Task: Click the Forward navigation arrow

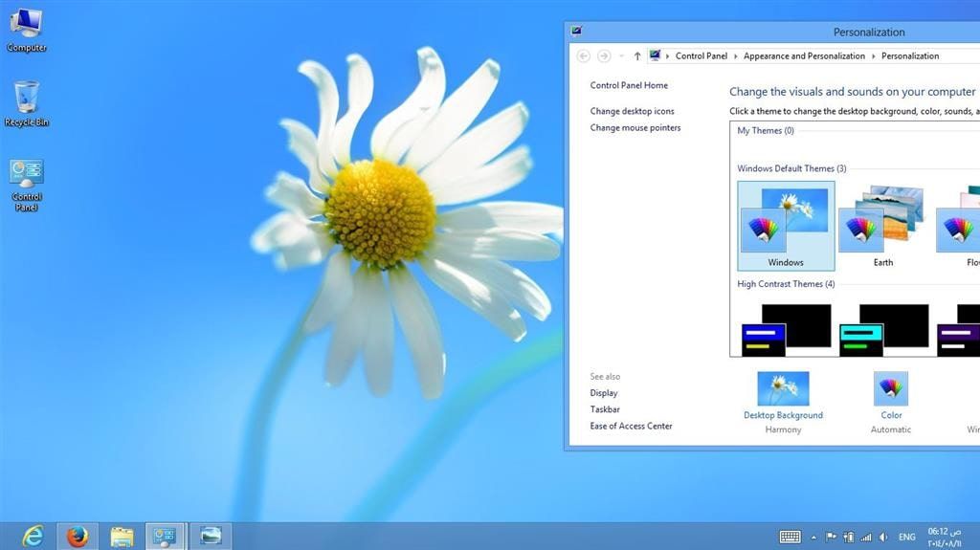Action: coord(604,56)
